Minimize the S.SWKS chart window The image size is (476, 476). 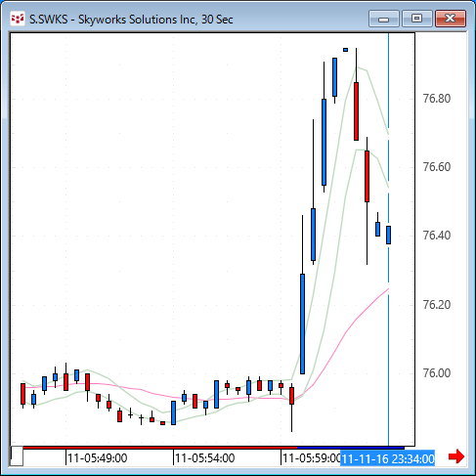tap(384, 19)
